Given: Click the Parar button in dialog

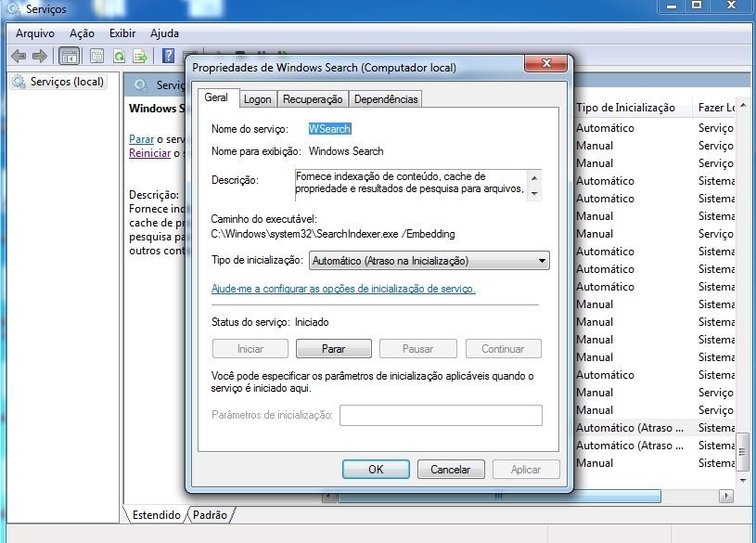Looking at the screenshot, I should [x=334, y=348].
